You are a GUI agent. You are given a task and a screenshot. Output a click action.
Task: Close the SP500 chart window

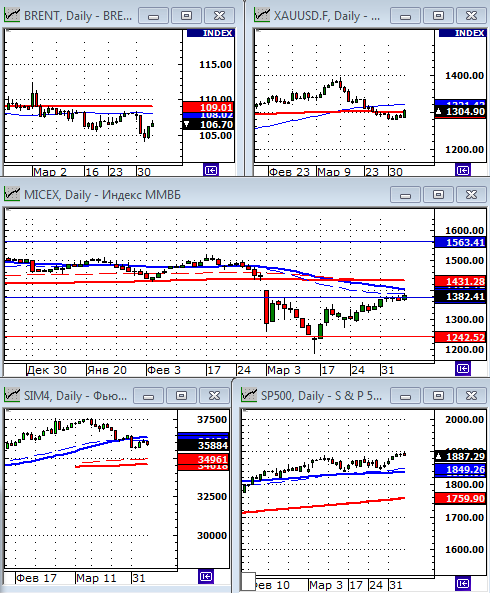tap(471, 396)
